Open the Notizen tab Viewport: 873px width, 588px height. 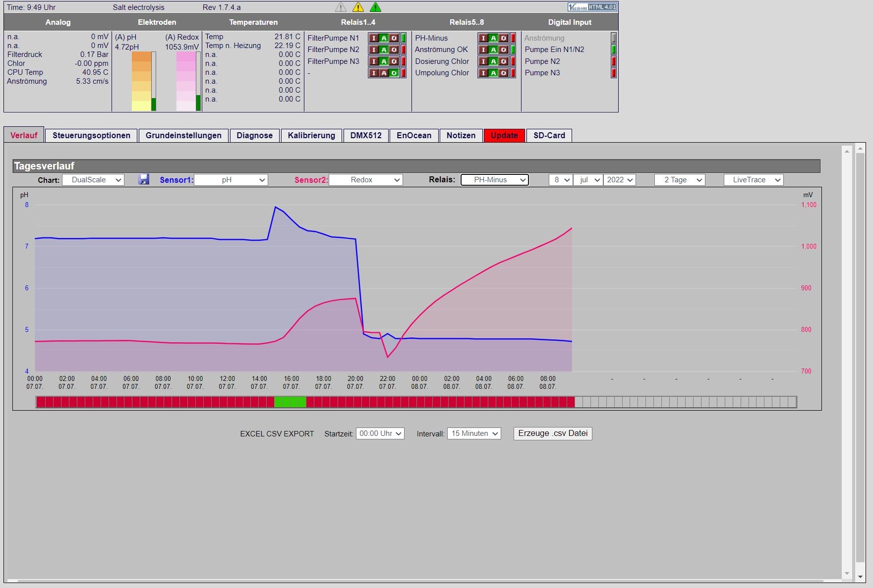[x=461, y=135]
